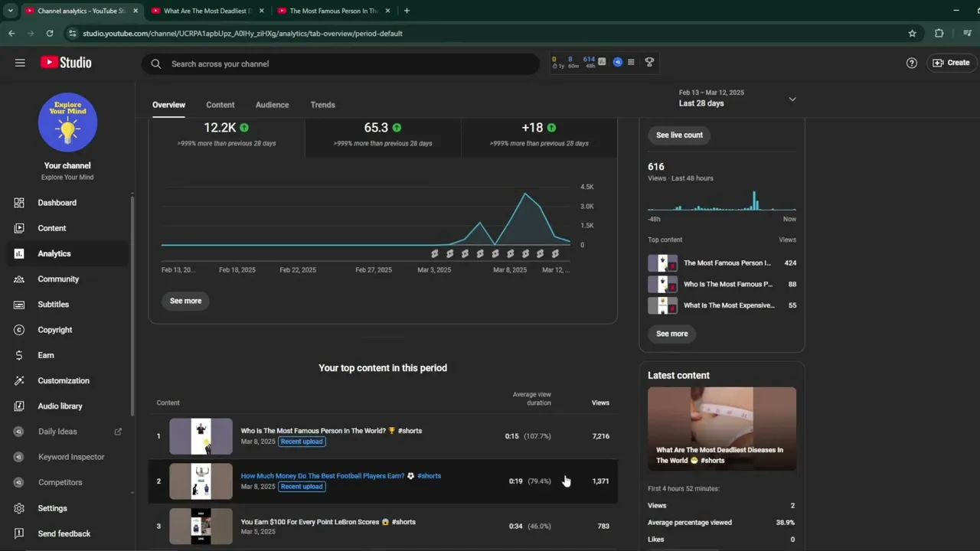The width and height of the screenshot is (980, 551).
Task: Open the Help question mark icon
Action: point(911,63)
